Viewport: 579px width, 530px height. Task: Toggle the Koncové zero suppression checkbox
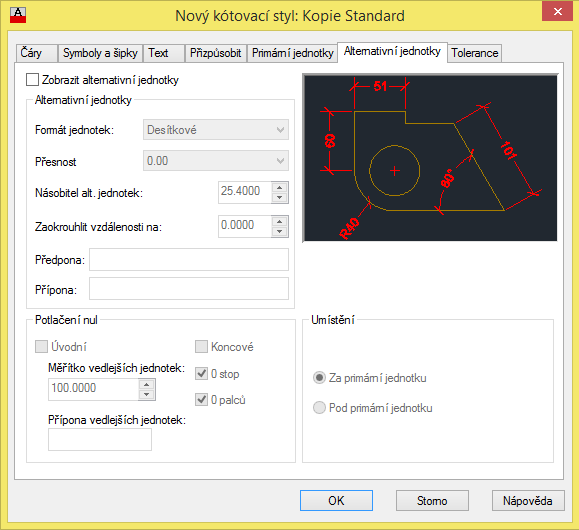(x=201, y=346)
